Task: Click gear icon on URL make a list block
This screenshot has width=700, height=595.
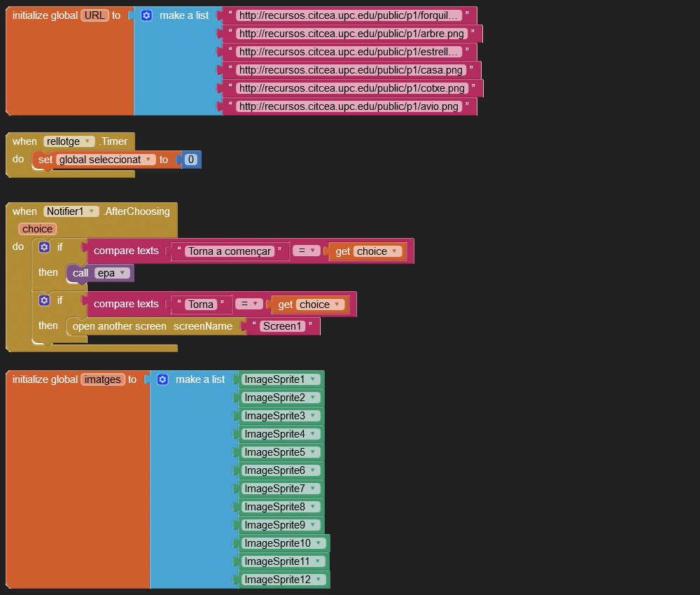Action: click(x=146, y=15)
